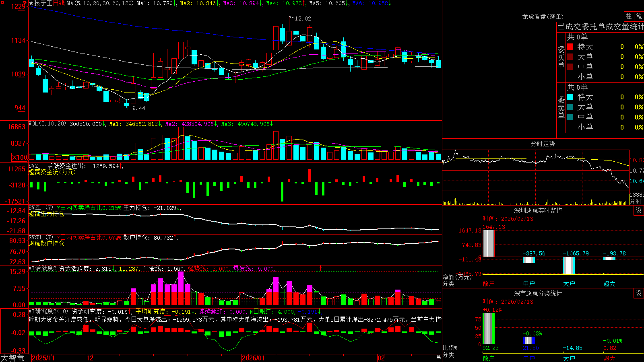Click the cyan 特大 sell order swatch
This screenshot has width=644, height=362.
pos(570,97)
